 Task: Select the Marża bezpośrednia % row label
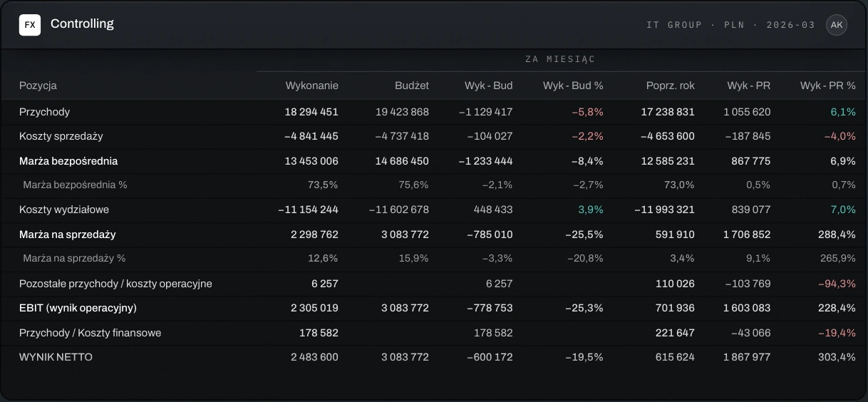tap(75, 185)
